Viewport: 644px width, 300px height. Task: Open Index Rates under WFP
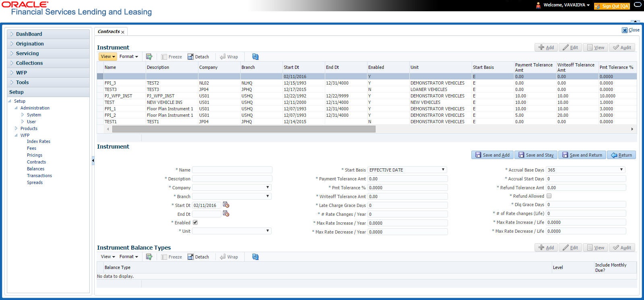coord(39,141)
